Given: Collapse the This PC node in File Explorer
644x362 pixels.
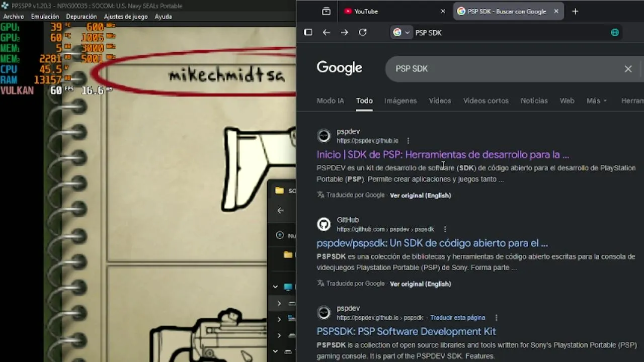Looking at the screenshot, I should 275,287.
